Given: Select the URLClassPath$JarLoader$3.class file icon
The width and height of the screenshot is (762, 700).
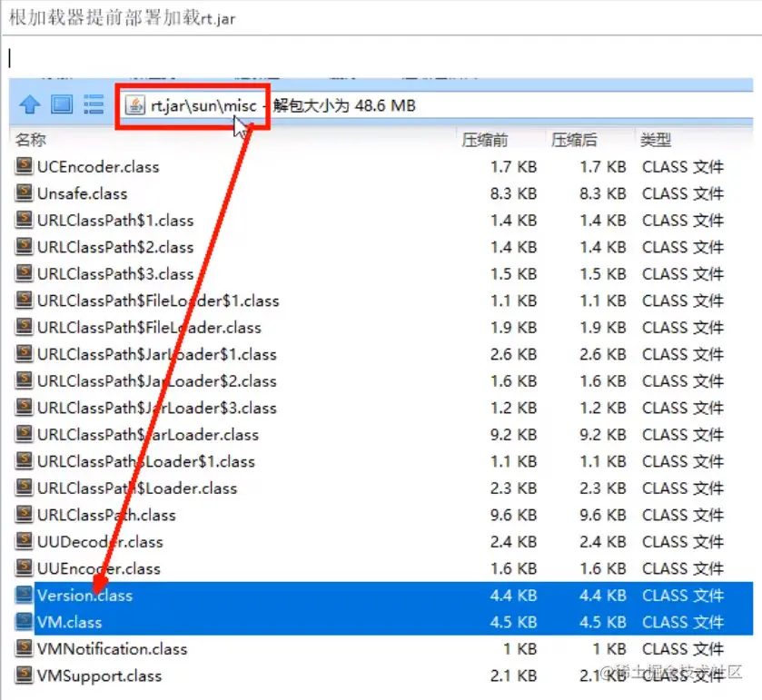Looking at the screenshot, I should 24,407.
